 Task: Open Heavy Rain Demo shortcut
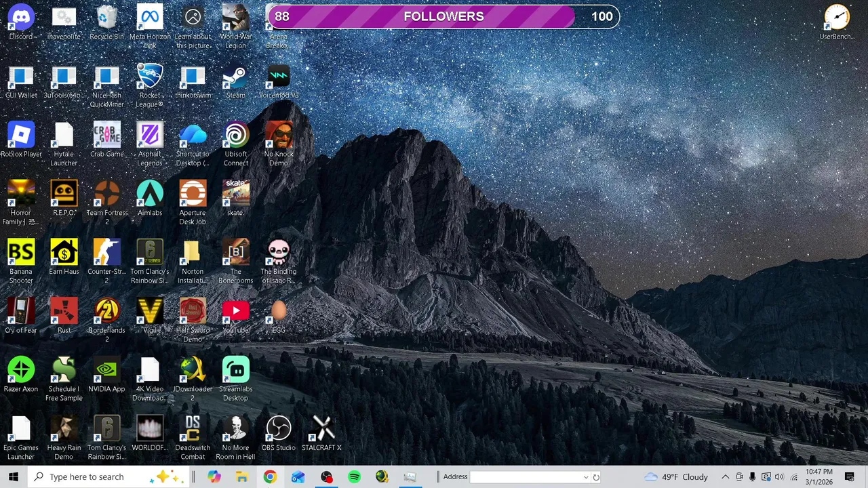pos(64,438)
